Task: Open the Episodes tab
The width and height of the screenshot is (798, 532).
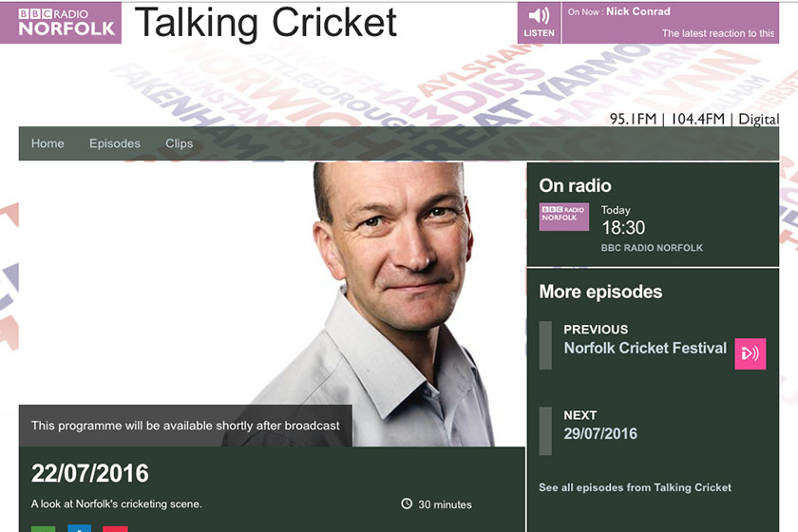Action: coord(115,143)
